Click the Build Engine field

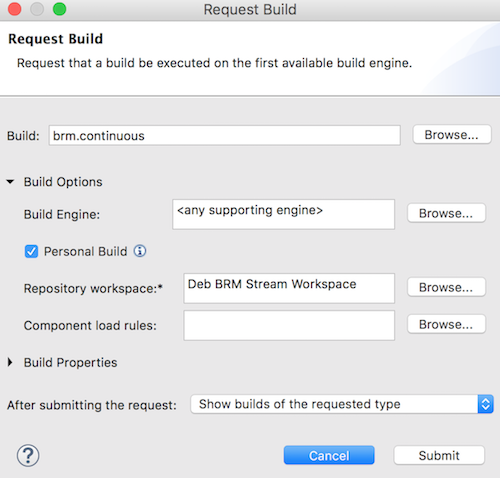pos(284,214)
